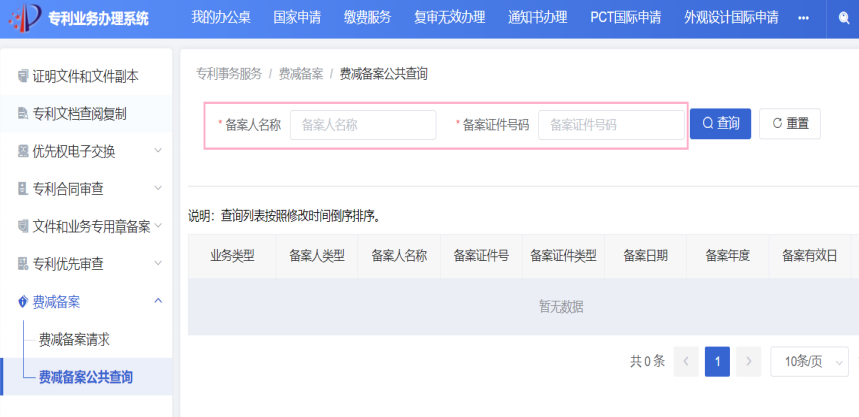Click the 专利优先审查 sidebar icon
859x417 pixels.
click(x=23, y=264)
